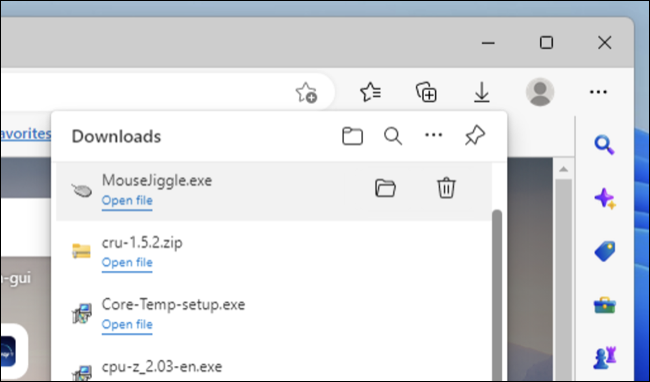Viewport: 650px width, 382px height.
Task: Open the Downloads folder from panel header
Action: pyautogui.click(x=352, y=136)
